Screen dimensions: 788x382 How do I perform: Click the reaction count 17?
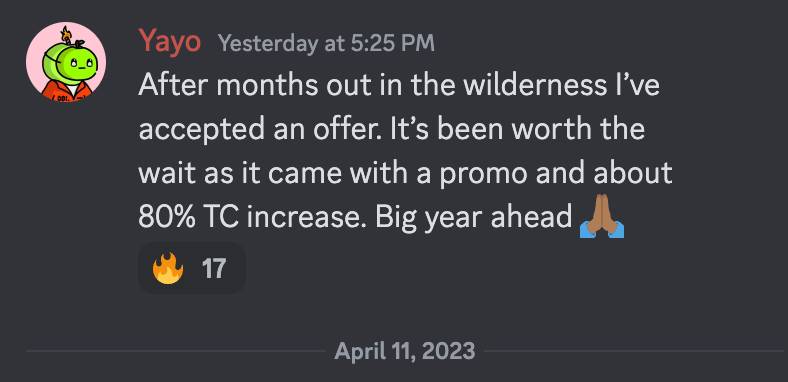tap(214, 268)
